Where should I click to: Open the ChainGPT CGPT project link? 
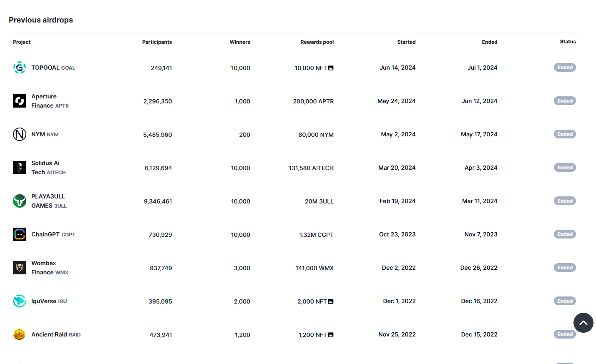click(x=53, y=234)
